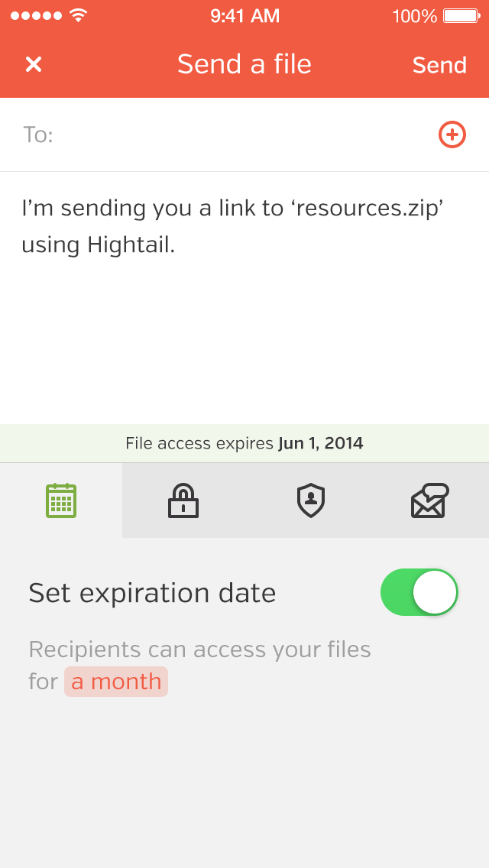The height and width of the screenshot is (868, 489).
Task: Tap the Send a file title
Action: [244, 64]
